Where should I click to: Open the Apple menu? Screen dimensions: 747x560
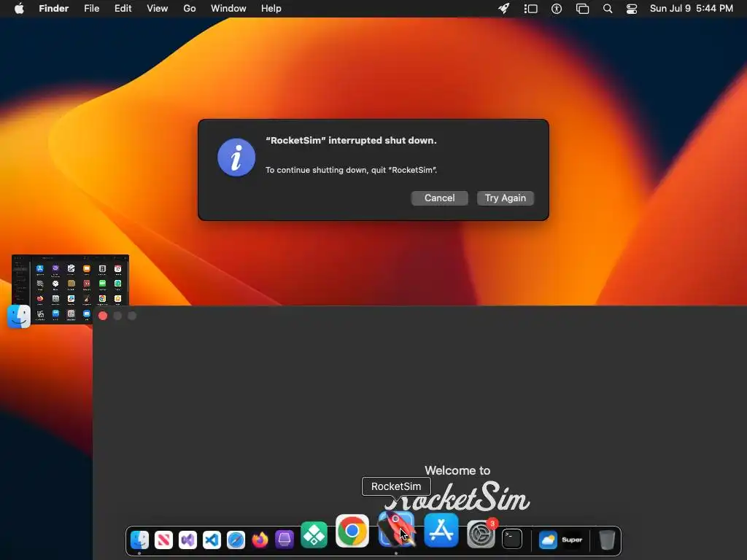coord(19,8)
